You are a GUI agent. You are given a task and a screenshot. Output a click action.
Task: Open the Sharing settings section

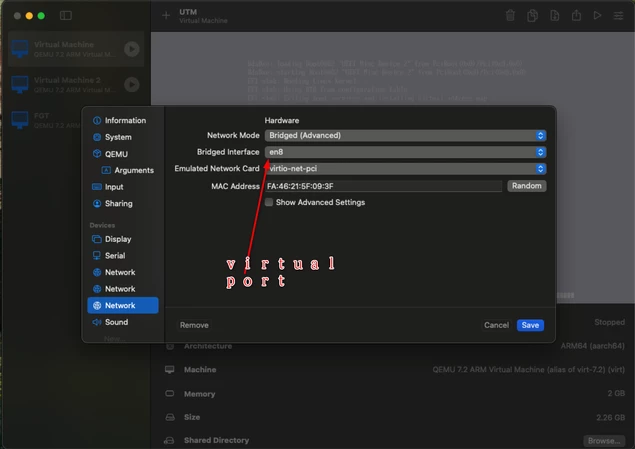123,203
